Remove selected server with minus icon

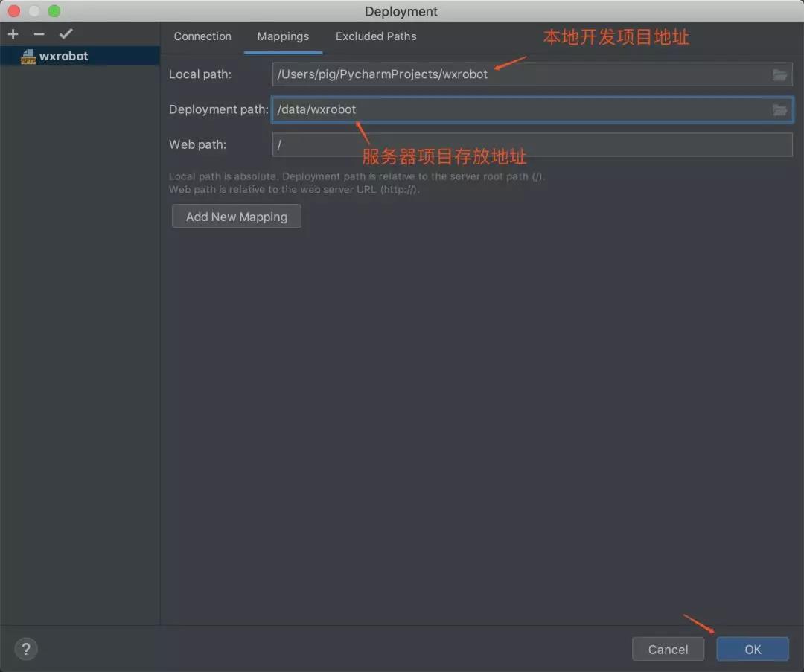point(39,34)
